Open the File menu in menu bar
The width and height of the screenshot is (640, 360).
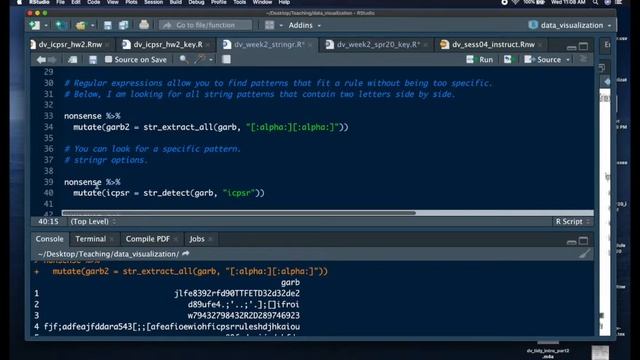(60, 2)
